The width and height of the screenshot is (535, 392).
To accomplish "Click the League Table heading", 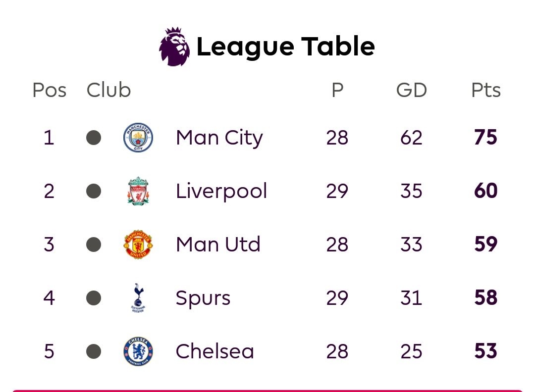I will coord(286,47).
